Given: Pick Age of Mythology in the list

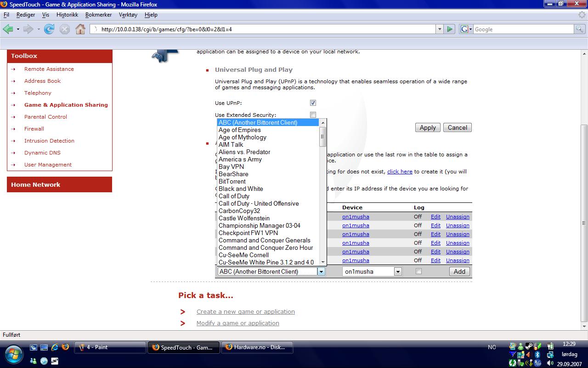Looking at the screenshot, I should [x=268, y=137].
